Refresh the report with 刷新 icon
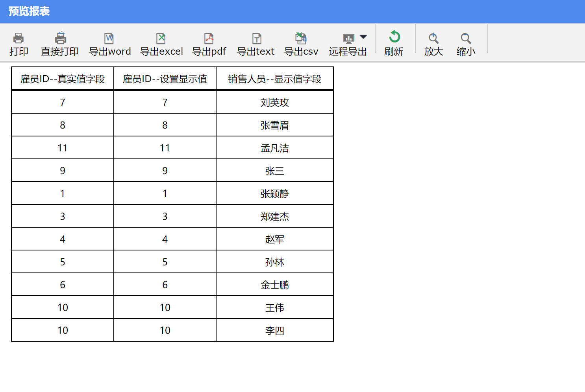Viewport: 585px width, 392px height. [x=394, y=37]
